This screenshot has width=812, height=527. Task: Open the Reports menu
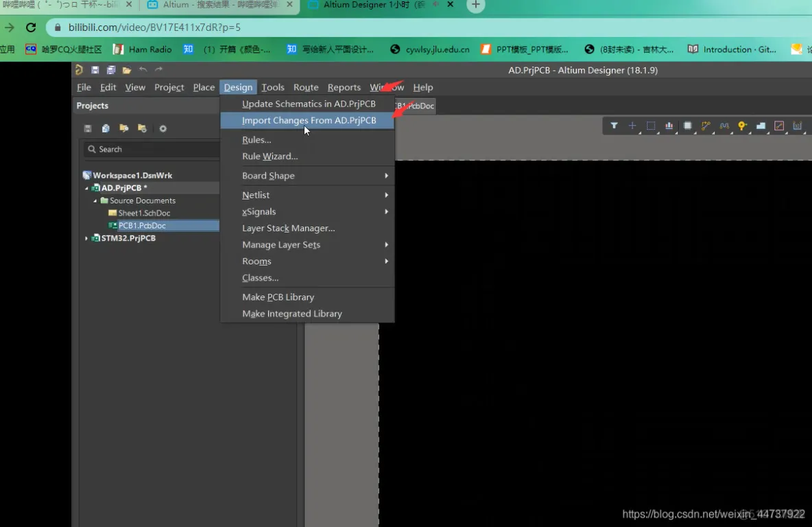point(344,87)
